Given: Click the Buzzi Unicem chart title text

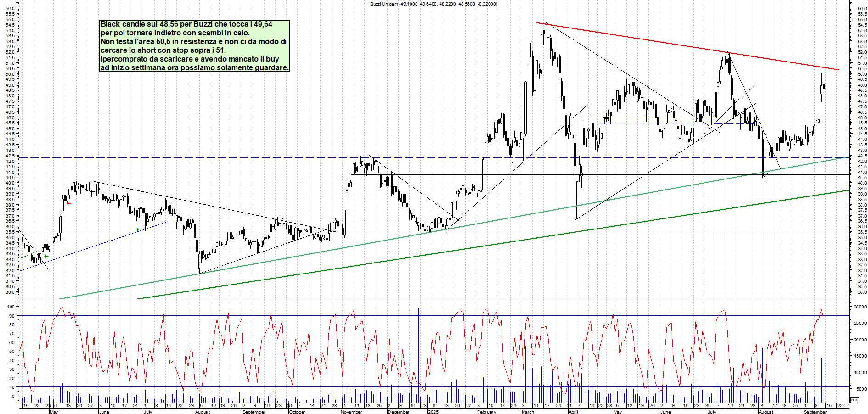Looking at the screenshot, I should click(x=434, y=4).
